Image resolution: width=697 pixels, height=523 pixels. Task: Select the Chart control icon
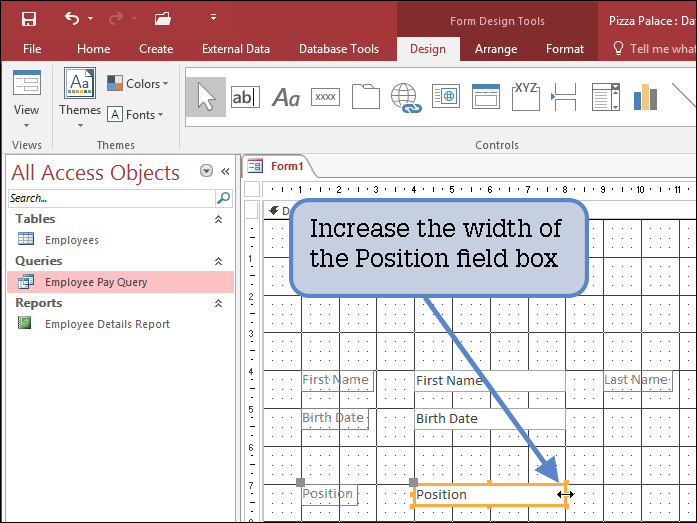click(x=645, y=97)
